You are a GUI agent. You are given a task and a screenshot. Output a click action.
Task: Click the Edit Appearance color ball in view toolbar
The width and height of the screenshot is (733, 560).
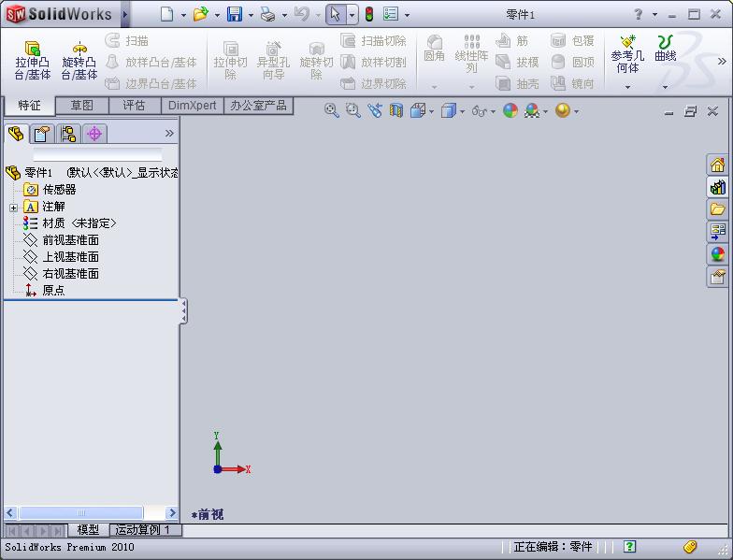510,110
